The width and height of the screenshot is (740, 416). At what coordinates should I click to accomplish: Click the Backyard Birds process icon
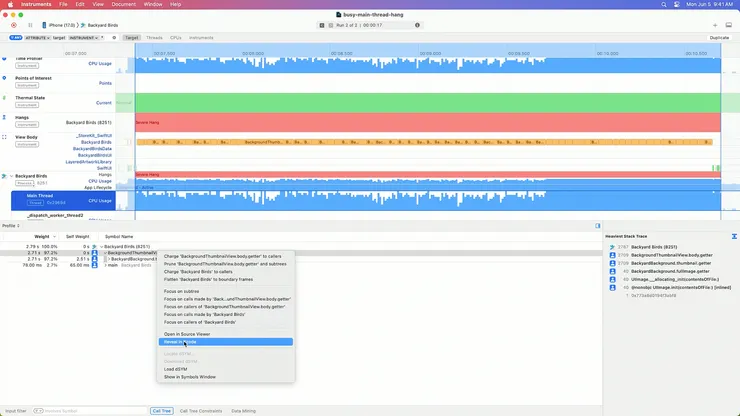point(4,176)
